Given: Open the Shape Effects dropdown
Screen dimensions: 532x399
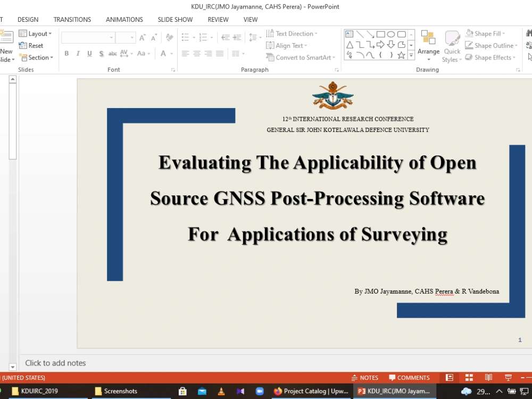Looking at the screenshot, I should pyautogui.click(x=491, y=57).
